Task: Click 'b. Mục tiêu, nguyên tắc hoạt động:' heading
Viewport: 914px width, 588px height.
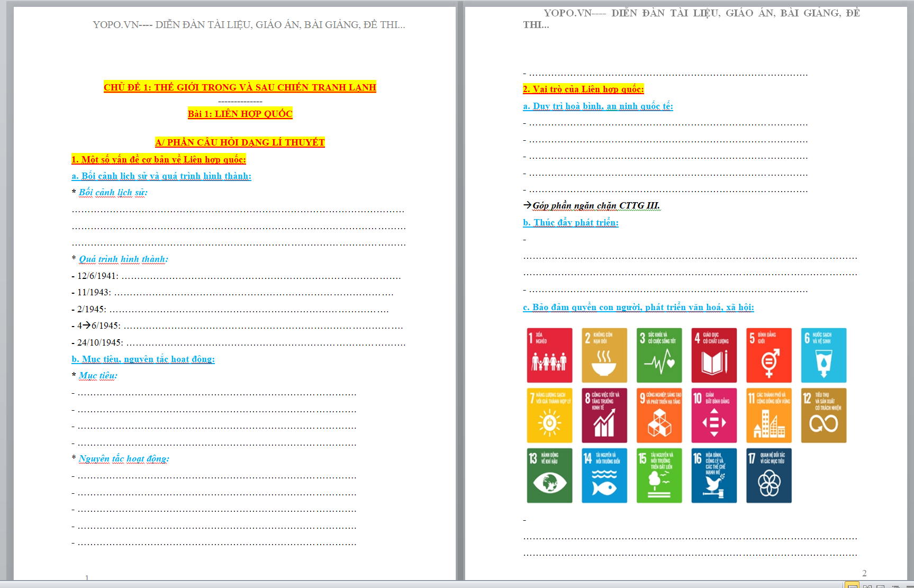Action: [143, 359]
